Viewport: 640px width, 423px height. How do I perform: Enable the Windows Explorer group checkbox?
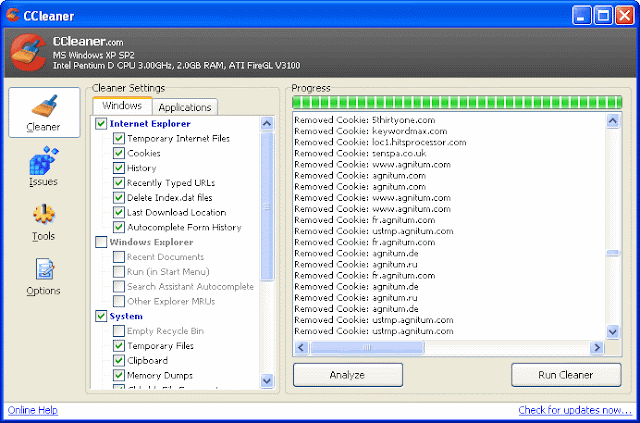[101, 242]
